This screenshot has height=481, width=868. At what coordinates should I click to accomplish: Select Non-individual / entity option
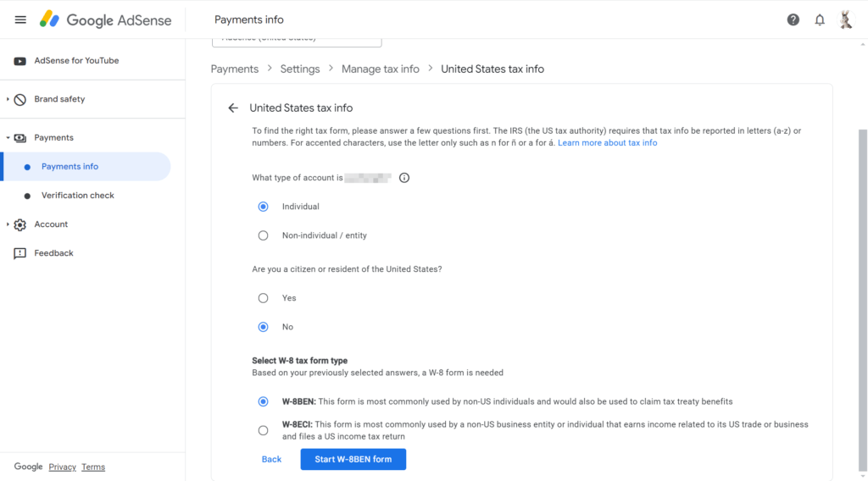tap(263, 235)
